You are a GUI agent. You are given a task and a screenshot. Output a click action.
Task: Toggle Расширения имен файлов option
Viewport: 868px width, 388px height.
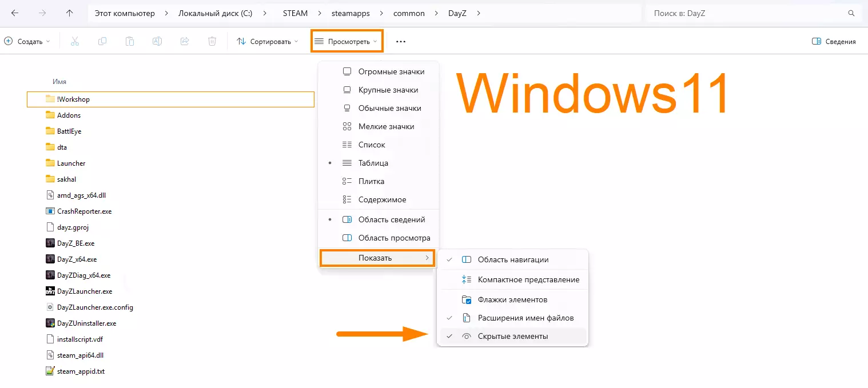tap(512, 318)
